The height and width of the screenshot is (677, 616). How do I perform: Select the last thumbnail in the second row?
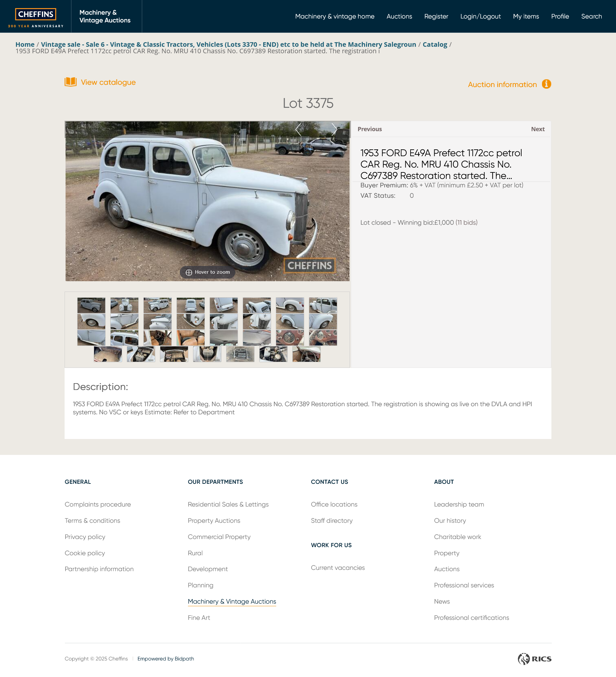pos(323,321)
